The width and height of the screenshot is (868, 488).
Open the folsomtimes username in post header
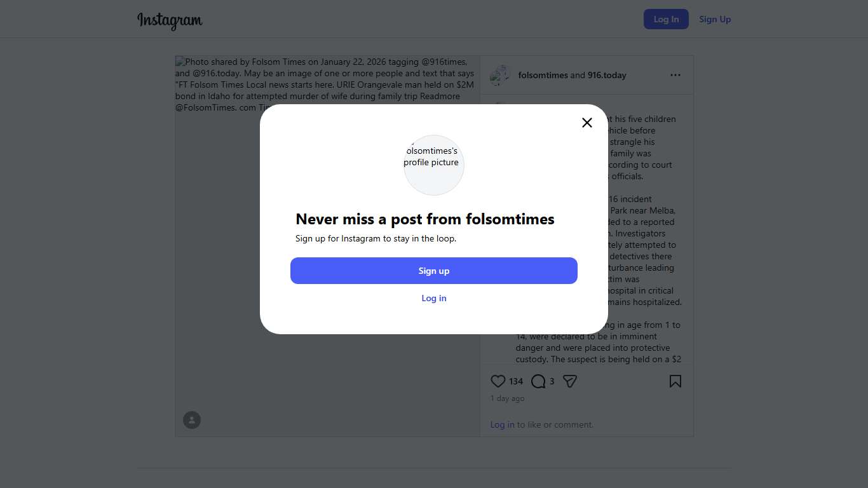point(543,75)
